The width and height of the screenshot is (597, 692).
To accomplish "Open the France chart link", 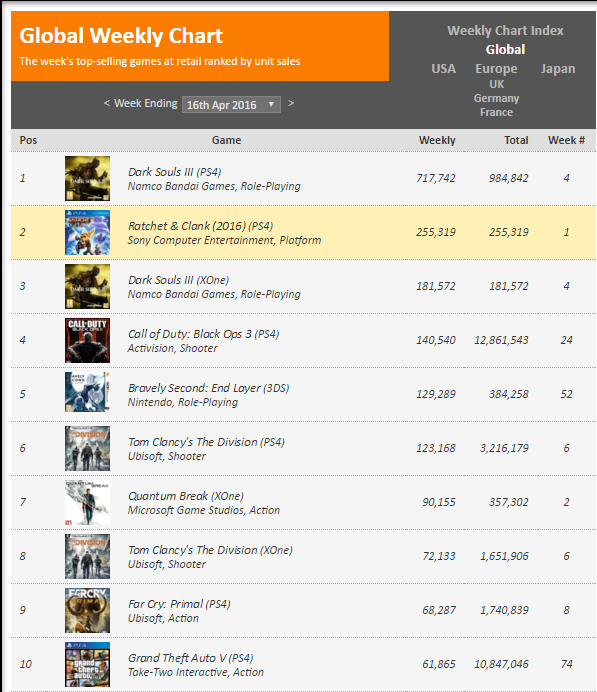I will pos(496,112).
